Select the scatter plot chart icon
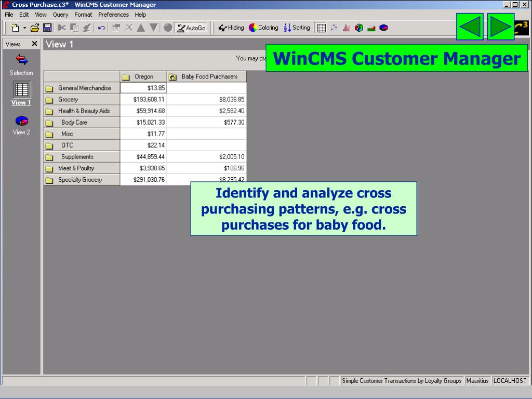This screenshot has width=532, height=399. click(x=334, y=28)
